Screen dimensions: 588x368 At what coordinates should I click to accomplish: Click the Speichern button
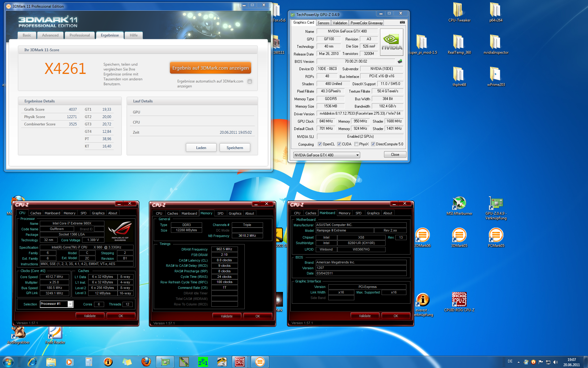coord(235,148)
